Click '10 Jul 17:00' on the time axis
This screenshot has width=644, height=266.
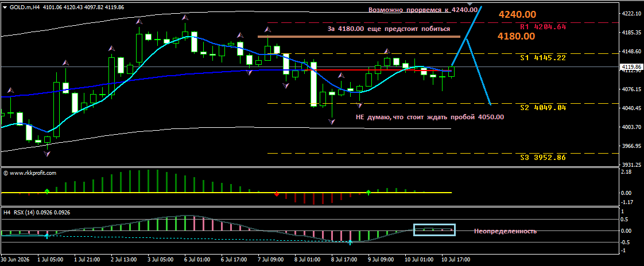coord(455,260)
